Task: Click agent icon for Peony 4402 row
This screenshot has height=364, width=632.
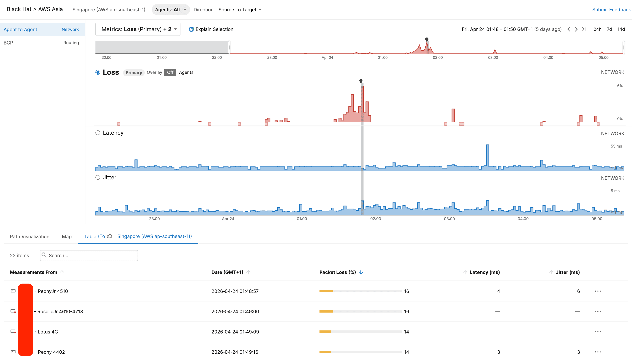Action: point(13,352)
